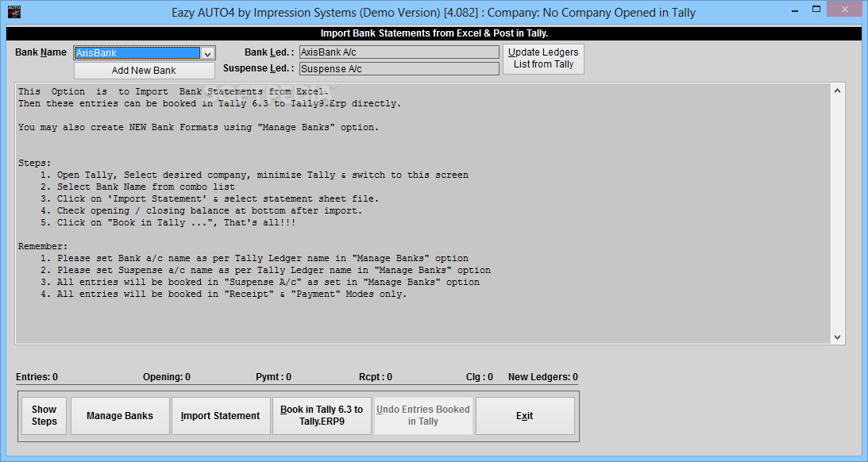
Task: Click line 'Check opening / closing balance at bottom'
Action: click(209, 210)
